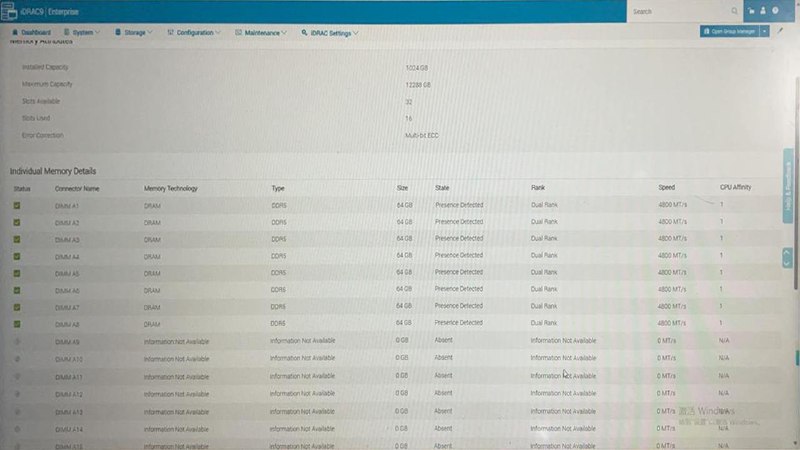Click the 64 GB size in DIMM A1 row
The image size is (800, 450).
[404, 205]
